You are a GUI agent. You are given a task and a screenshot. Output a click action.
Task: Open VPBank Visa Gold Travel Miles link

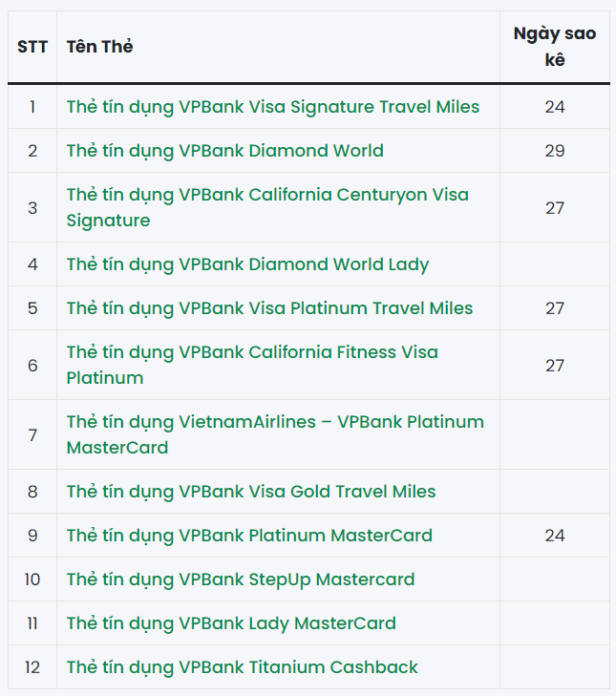tap(251, 492)
